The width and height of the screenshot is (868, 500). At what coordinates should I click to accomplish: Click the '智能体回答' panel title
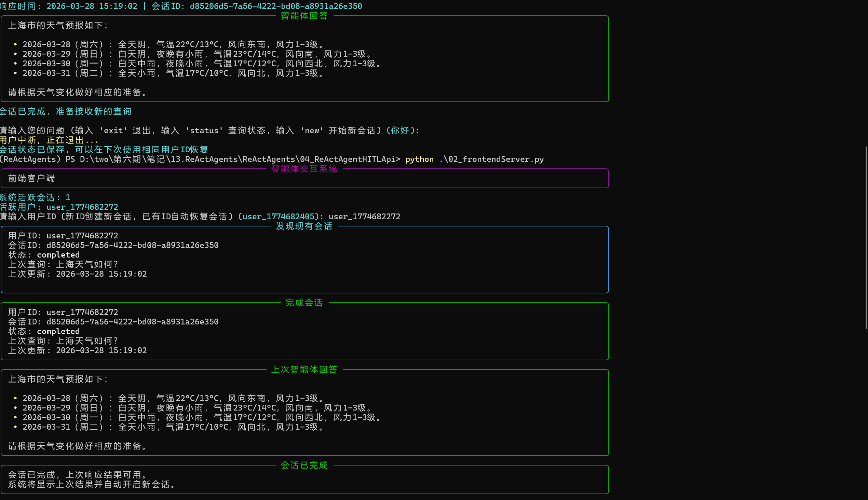pyautogui.click(x=304, y=16)
